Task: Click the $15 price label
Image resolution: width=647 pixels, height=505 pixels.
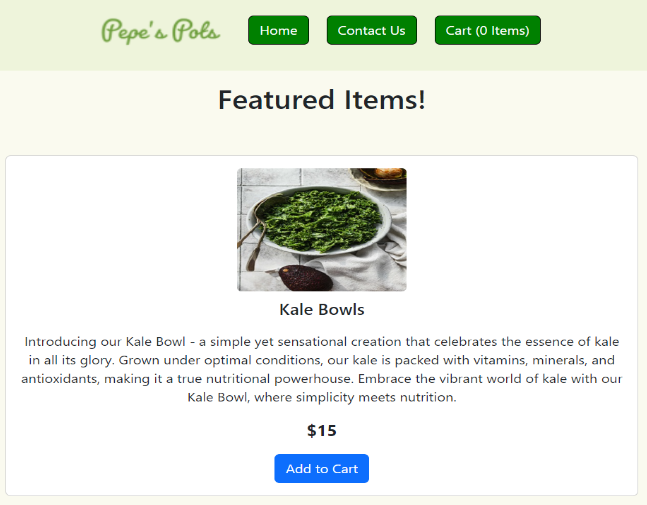Action: click(321, 431)
